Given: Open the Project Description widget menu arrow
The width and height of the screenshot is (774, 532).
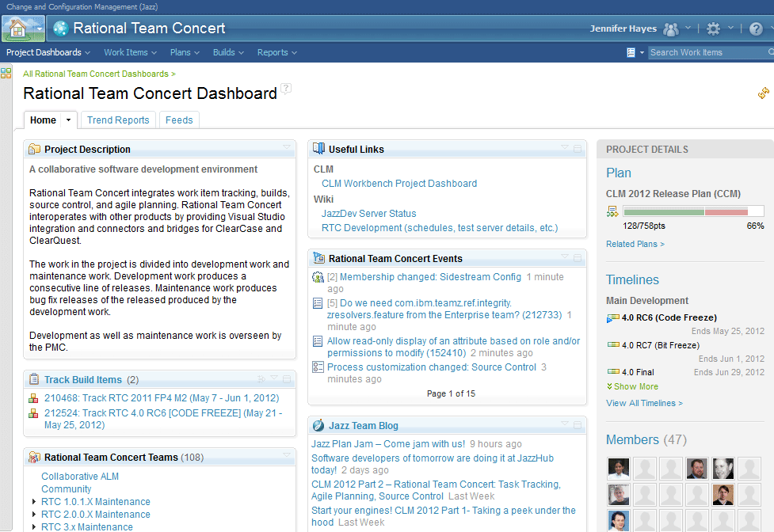Looking at the screenshot, I should point(287,147).
